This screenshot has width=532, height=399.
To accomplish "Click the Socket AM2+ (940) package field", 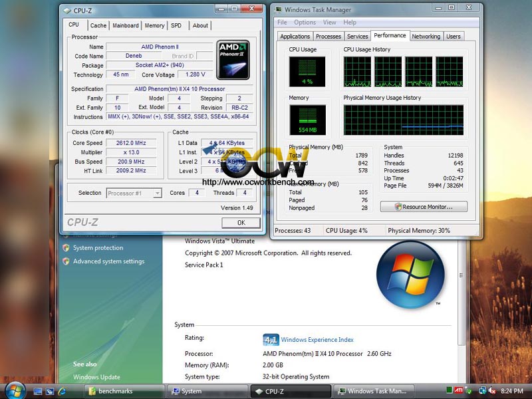I will [x=160, y=65].
